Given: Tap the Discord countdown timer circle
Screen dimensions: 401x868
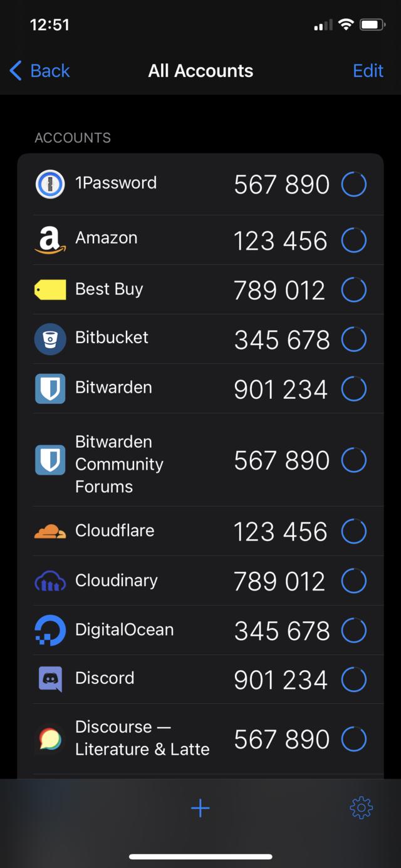Looking at the screenshot, I should pos(353,680).
